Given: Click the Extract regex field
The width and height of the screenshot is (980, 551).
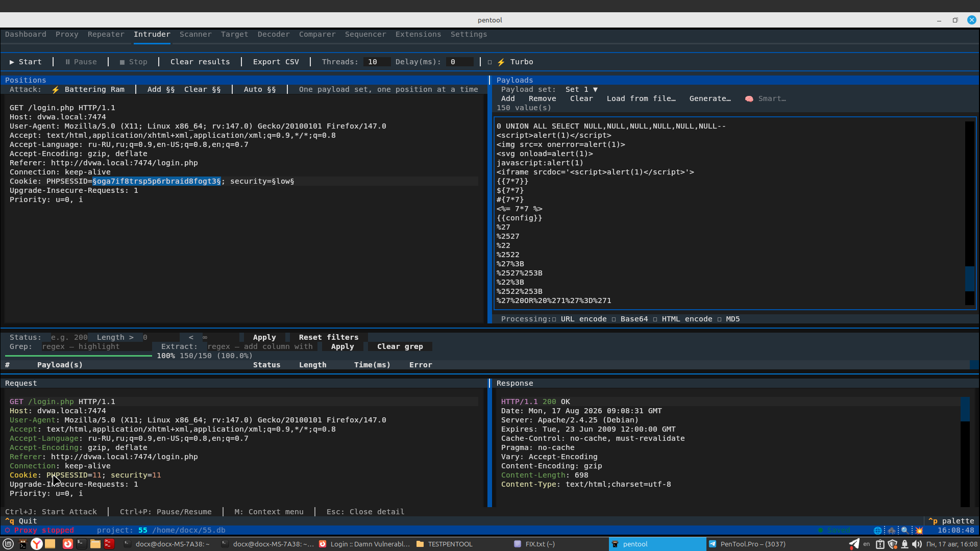Looking at the screenshot, I should click(x=262, y=346).
